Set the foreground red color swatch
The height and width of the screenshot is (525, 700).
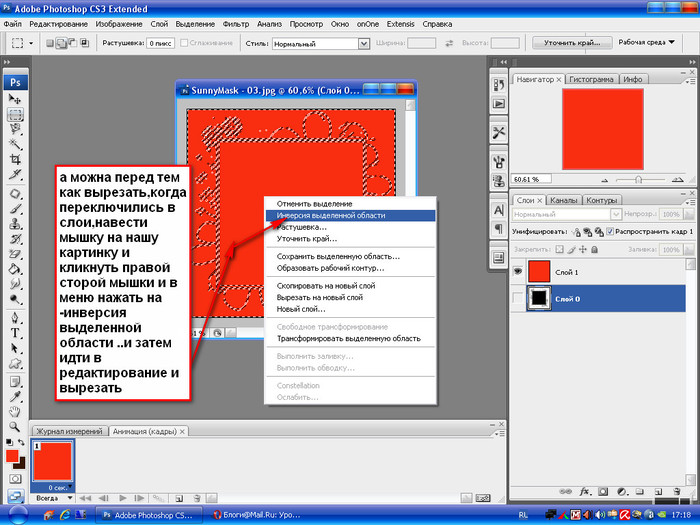(x=12, y=456)
